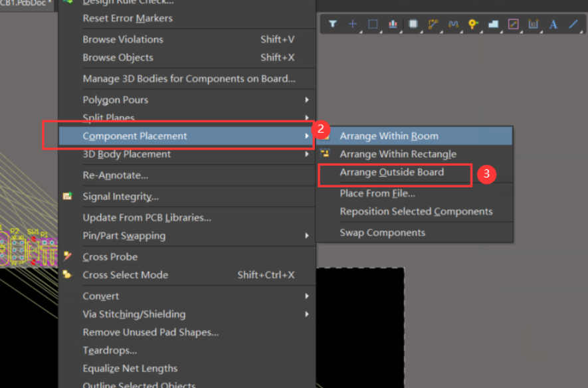
Task: Expand the Polygon Pours submenu arrow
Action: click(x=307, y=100)
